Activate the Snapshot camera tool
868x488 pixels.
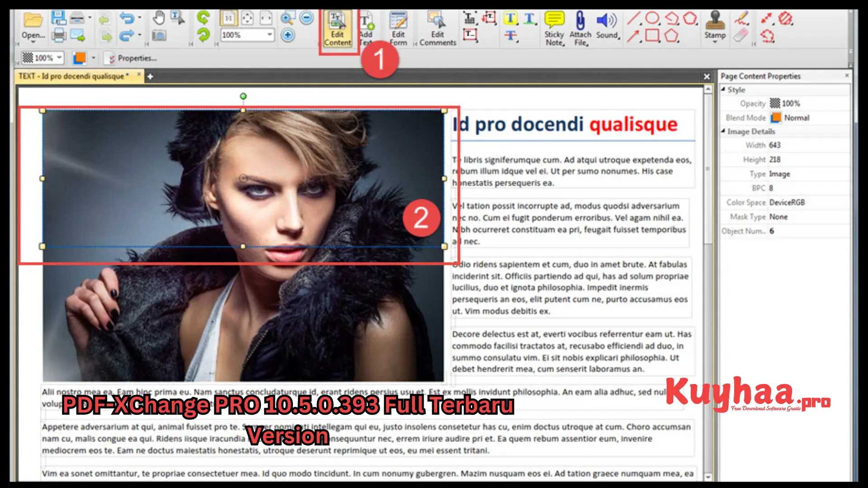pyautogui.click(x=159, y=35)
